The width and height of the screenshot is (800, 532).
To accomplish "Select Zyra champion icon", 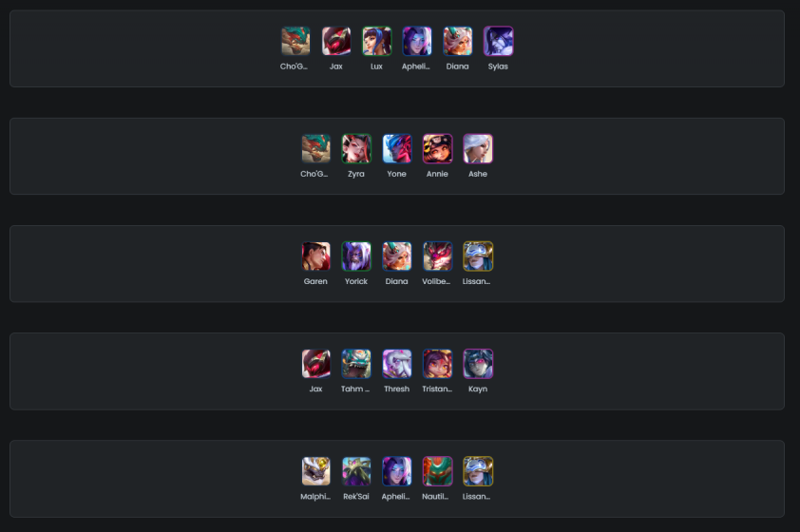I will pos(356,149).
